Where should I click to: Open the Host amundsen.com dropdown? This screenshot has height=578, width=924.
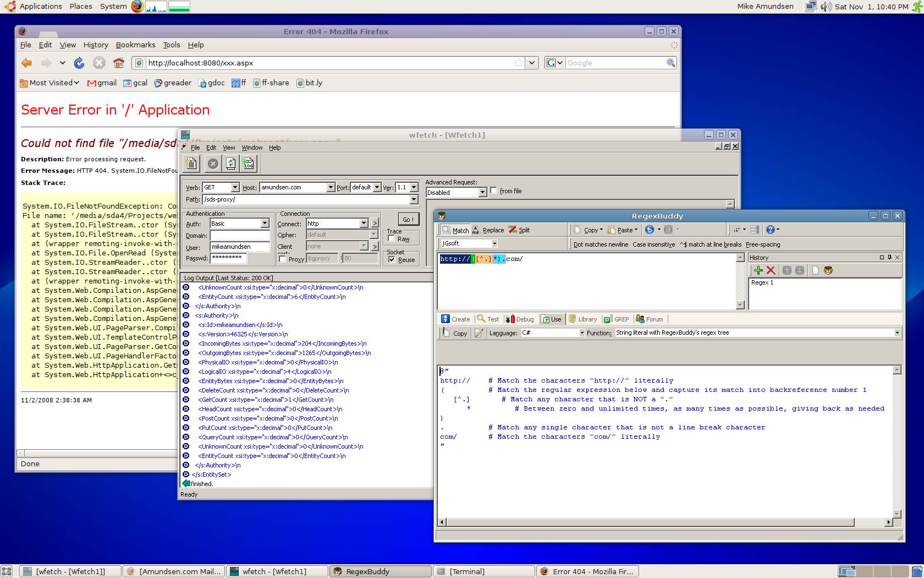pos(331,187)
